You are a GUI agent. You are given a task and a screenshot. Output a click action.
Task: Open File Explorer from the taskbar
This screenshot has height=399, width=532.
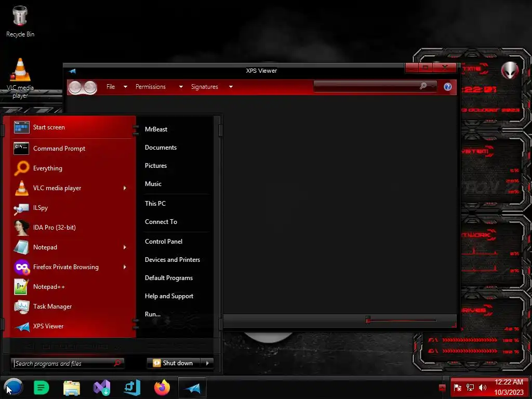click(x=72, y=388)
